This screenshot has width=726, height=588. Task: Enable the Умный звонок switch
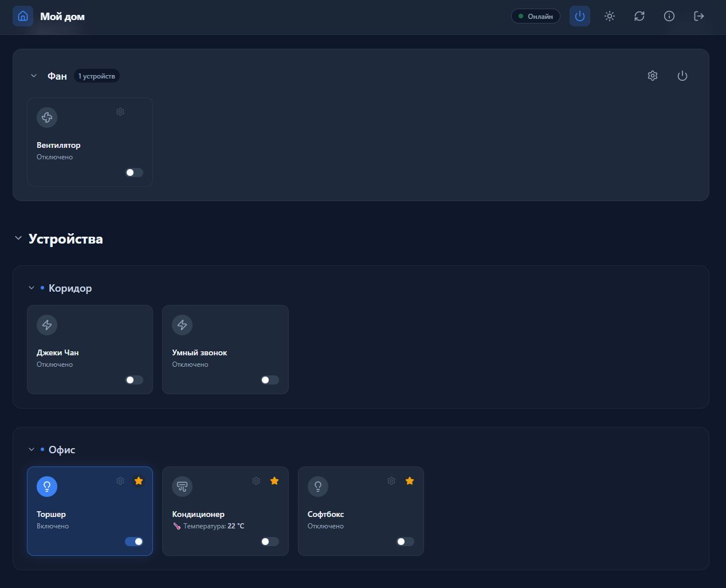tap(270, 380)
